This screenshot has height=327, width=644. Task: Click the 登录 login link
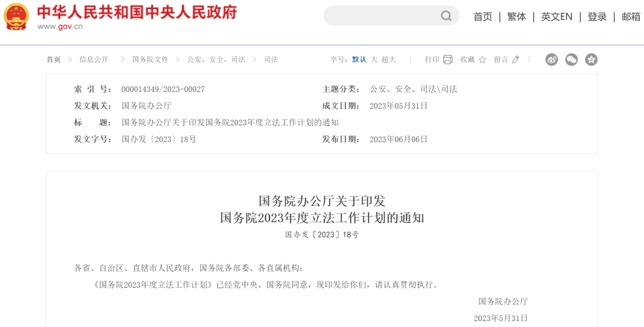click(x=597, y=17)
